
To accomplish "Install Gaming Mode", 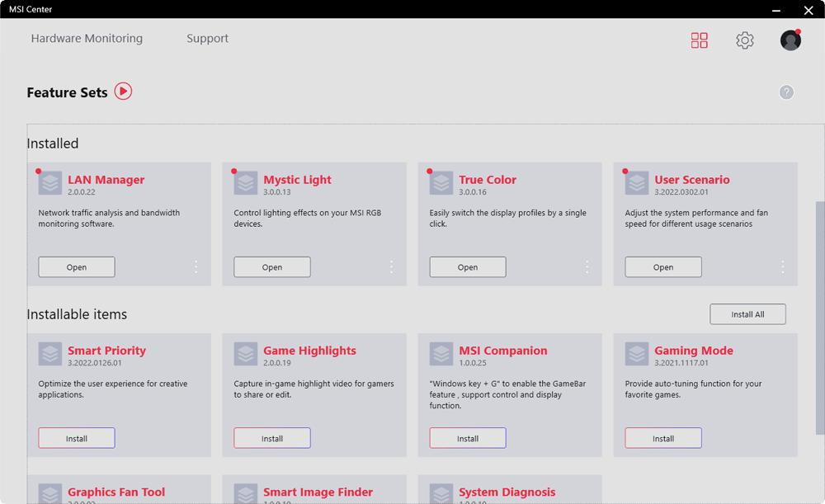I will [663, 438].
